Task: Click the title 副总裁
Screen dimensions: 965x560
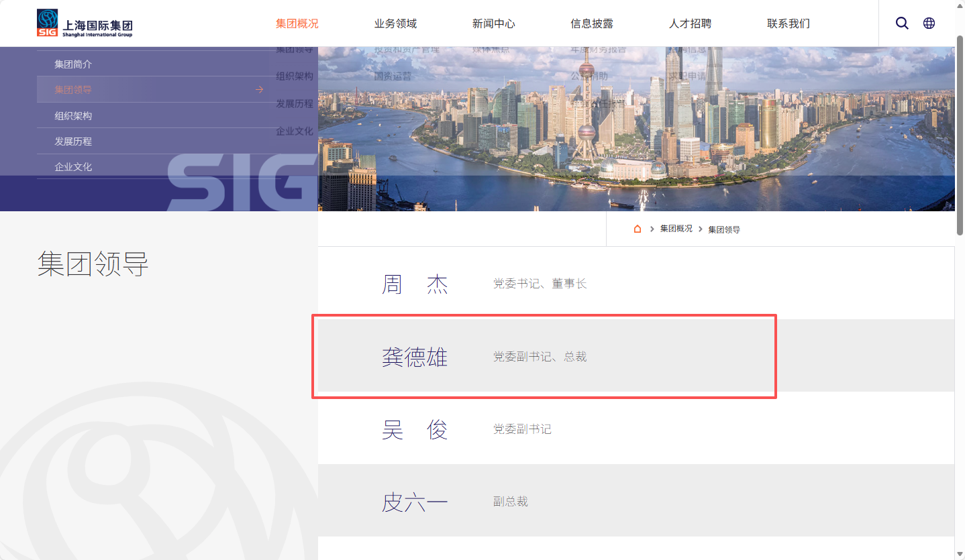Action: pos(511,502)
